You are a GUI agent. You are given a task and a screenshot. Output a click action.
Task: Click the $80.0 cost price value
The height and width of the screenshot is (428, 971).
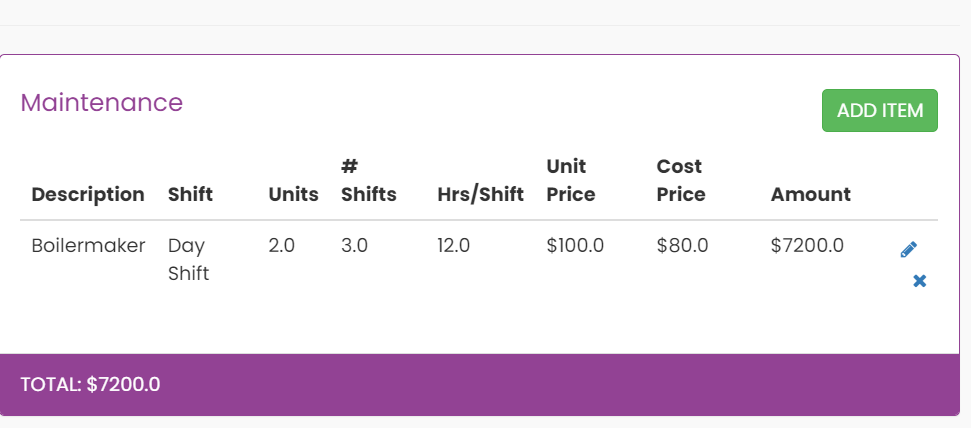tap(682, 246)
